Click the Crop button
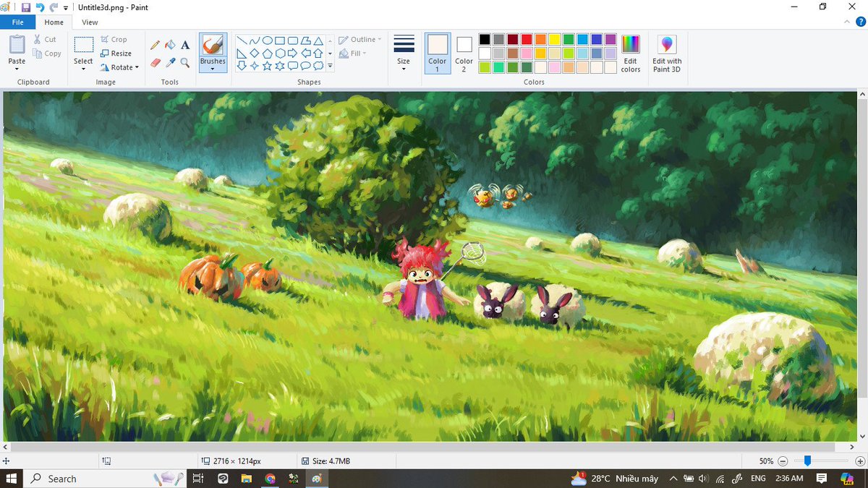This screenshot has height=488, width=868. [114, 40]
